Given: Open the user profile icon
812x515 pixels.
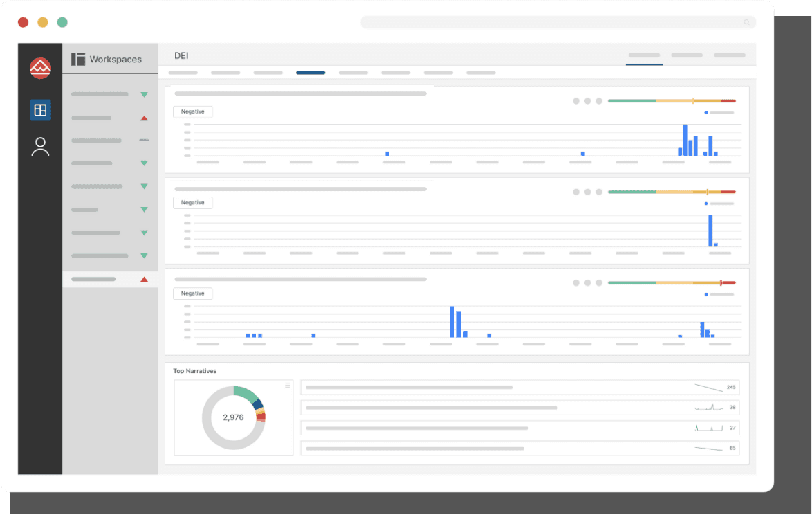Looking at the screenshot, I should coord(40,147).
